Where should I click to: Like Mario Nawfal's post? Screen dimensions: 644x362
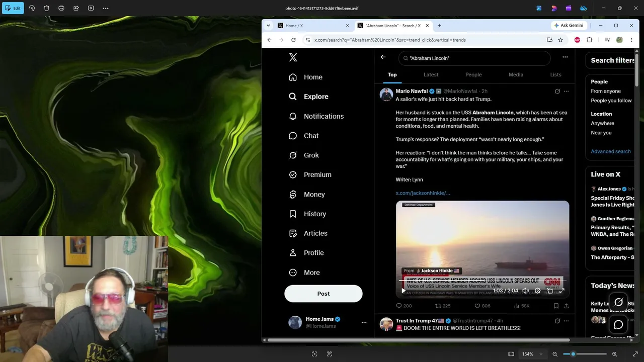(x=482, y=306)
